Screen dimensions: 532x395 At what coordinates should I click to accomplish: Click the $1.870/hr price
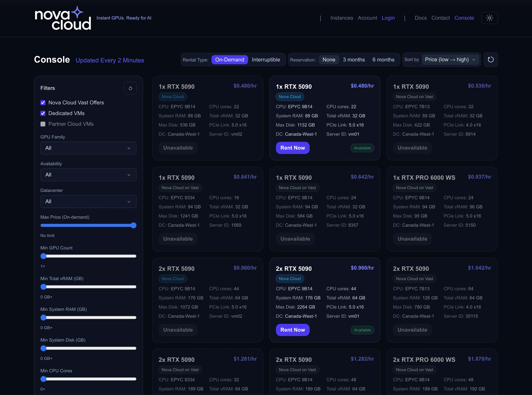tap(479, 359)
